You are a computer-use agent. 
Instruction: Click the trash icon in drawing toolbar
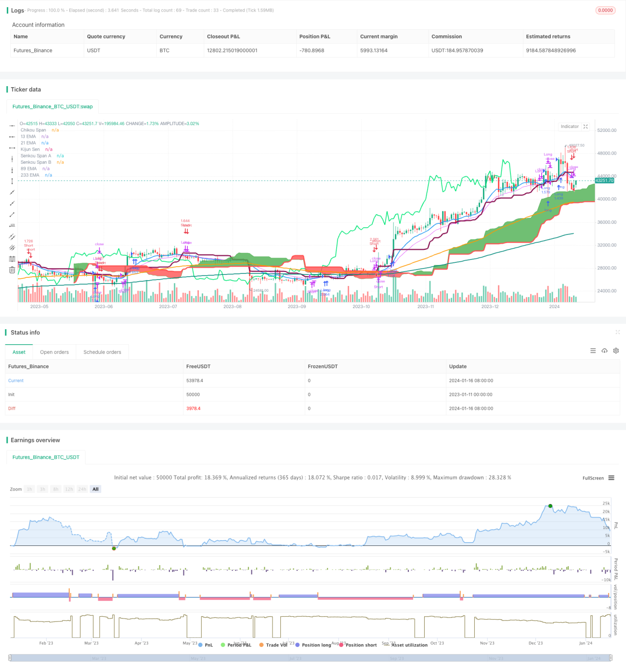pyautogui.click(x=12, y=270)
